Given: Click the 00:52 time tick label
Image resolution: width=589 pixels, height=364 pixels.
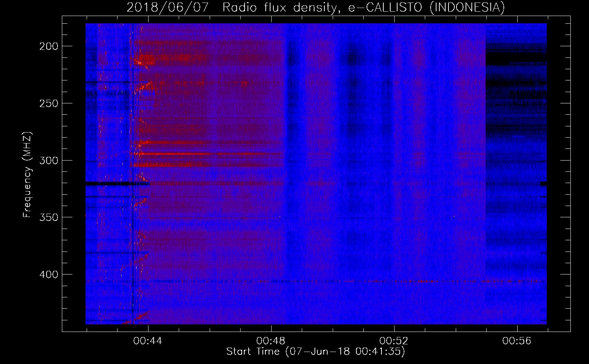Looking at the screenshot, I should click(394, 341).
